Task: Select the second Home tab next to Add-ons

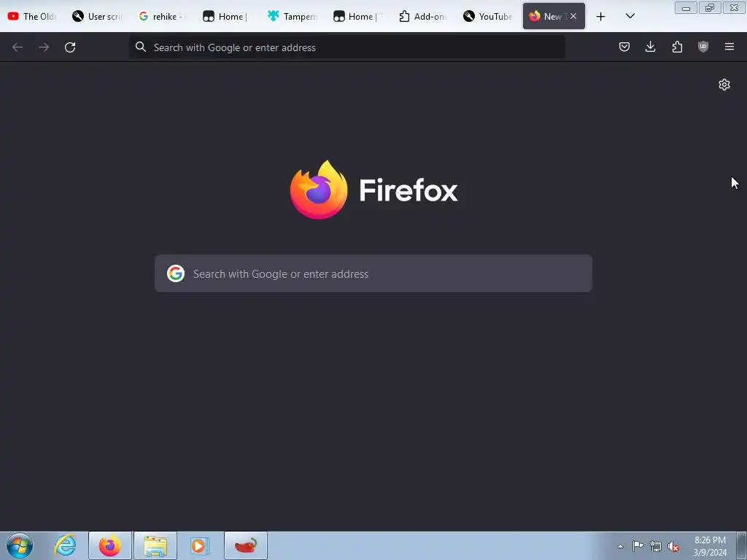Action: pos(358,16)
